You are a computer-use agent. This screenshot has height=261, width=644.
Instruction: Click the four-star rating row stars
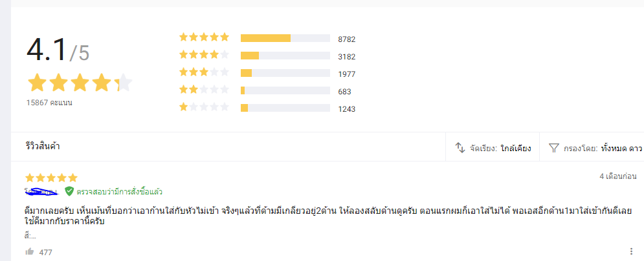coord(204,56)
